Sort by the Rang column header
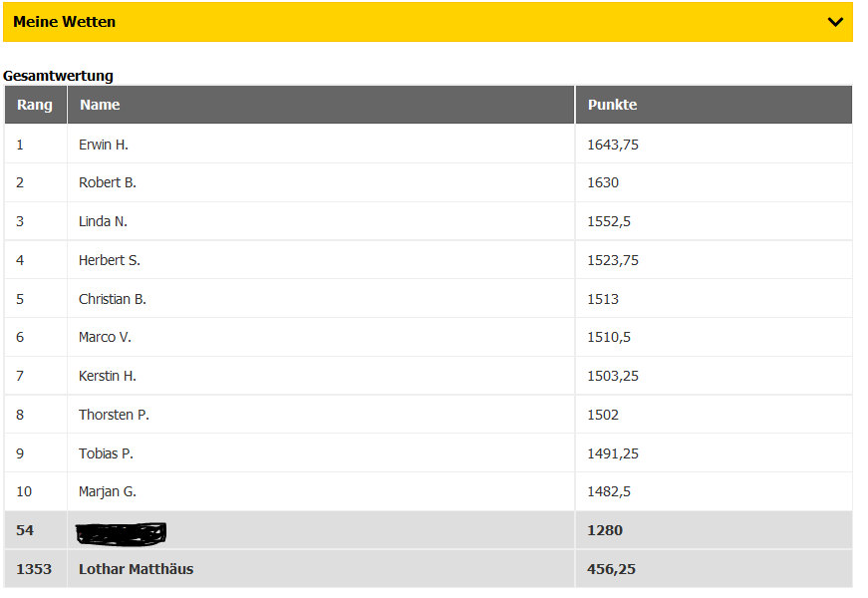868x598 pixels. [x=36, y=105]
